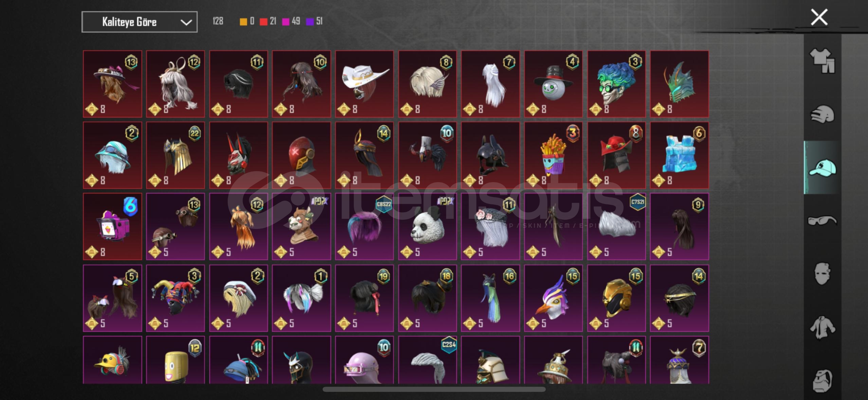The image size is (868, 400).
Task: Close the inventory with the X icon
Action: click(819, 17)
